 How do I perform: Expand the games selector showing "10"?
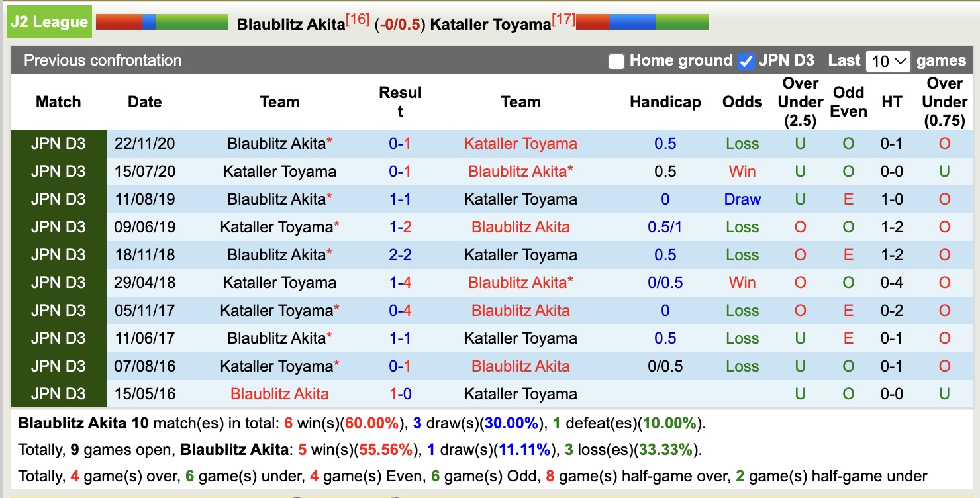click(888, 60)
